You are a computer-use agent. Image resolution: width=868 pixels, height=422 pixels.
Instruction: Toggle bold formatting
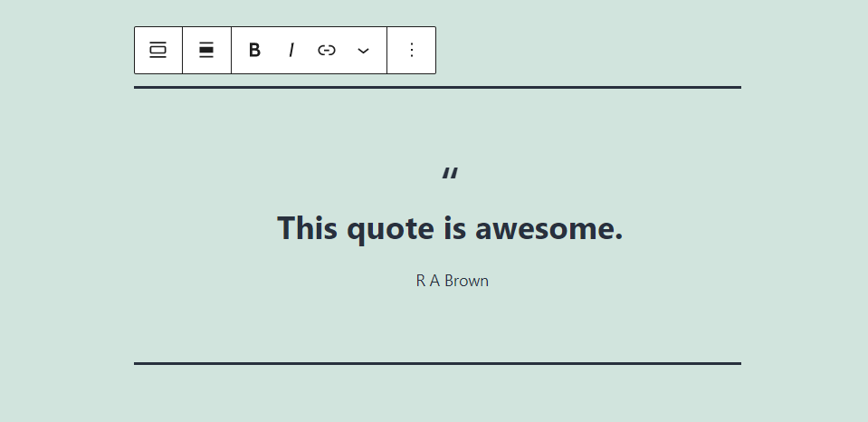(x=254, y=51)
